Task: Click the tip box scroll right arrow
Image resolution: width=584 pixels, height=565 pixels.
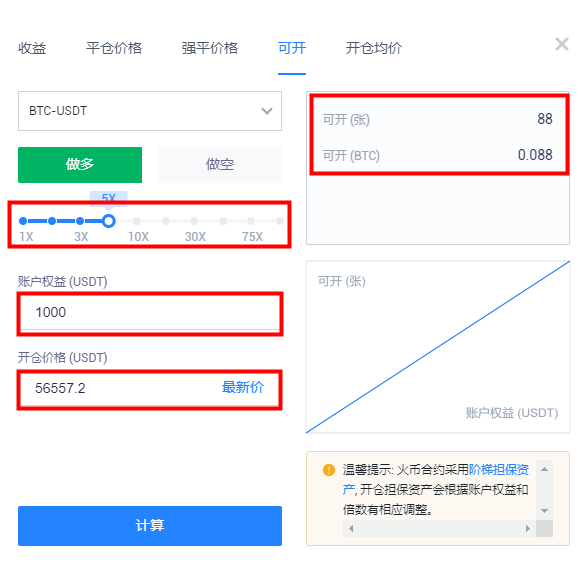Action: click(527, 528)
